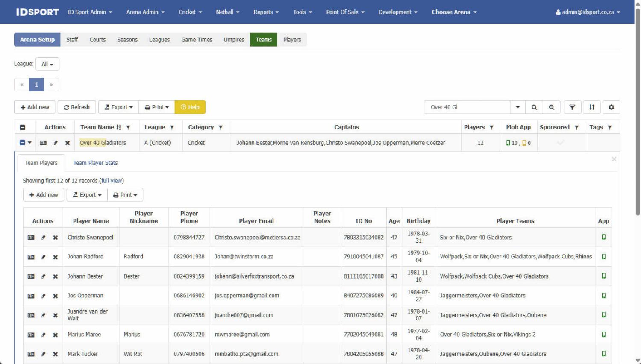The height and width of the screenshot is (364, 641).
Task: Add new player under Team Players
Action: pos(44,195)
